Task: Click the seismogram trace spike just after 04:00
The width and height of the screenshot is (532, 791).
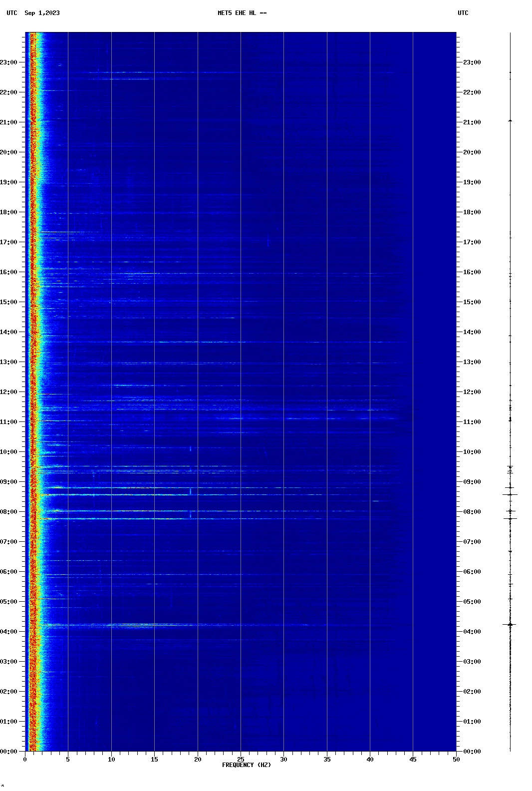Action: [x=510, y=624]
